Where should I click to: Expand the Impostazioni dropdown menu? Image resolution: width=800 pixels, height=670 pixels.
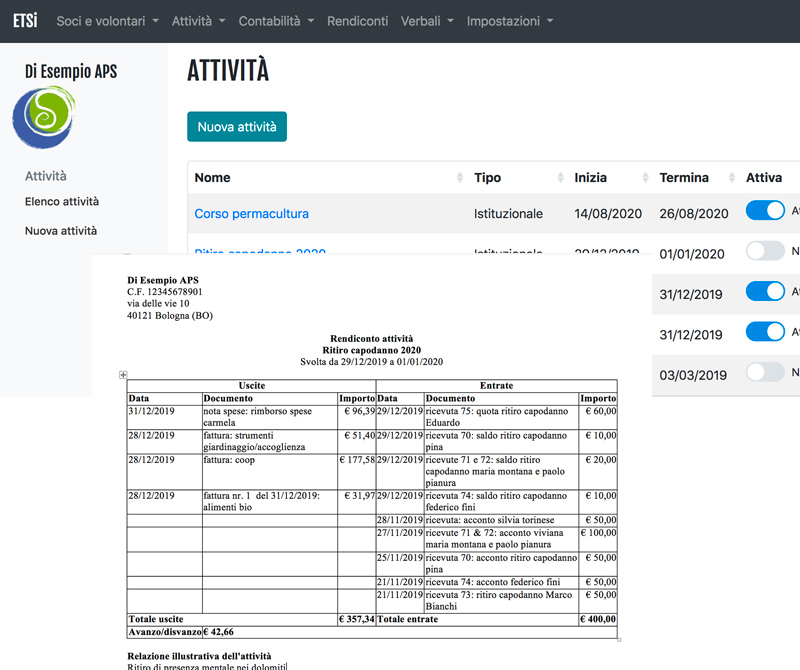pyautogui.click(x=510, y=21)
